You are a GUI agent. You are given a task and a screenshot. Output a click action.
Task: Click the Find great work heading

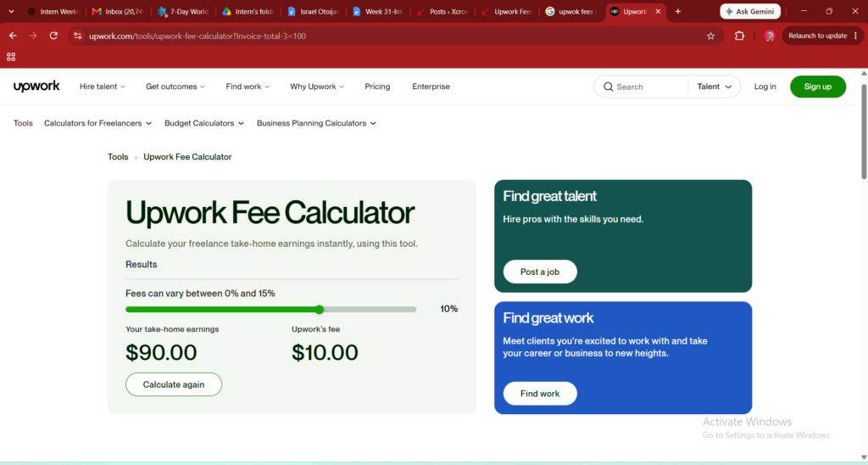click(548, 318)
